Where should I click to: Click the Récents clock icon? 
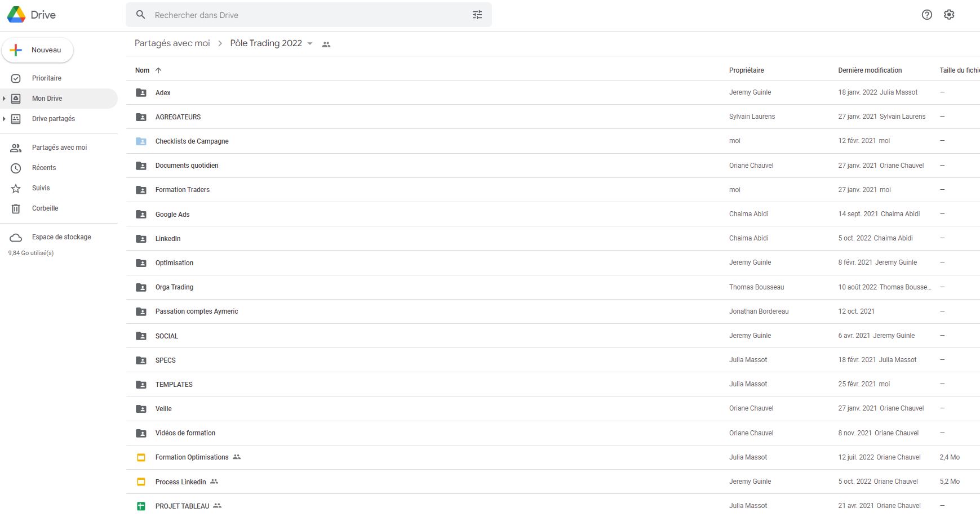pyautogui.click(x=16, y=168)
